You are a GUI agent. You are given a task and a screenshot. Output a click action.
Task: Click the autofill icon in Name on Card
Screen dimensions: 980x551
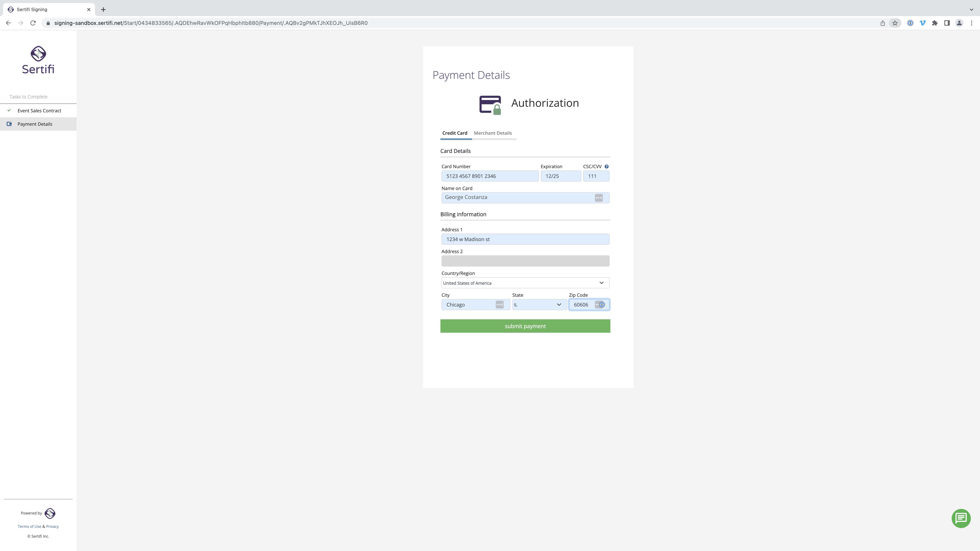[599, 198]
